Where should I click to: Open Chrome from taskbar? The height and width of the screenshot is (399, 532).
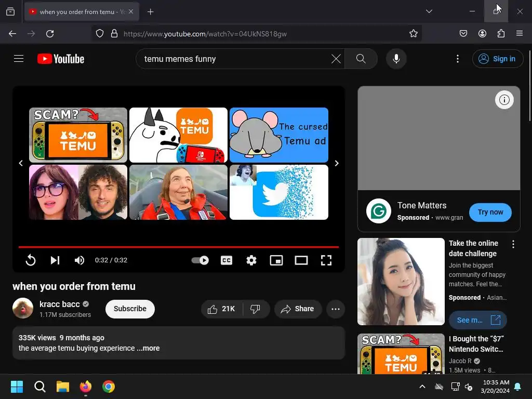[x=109, y=387]
